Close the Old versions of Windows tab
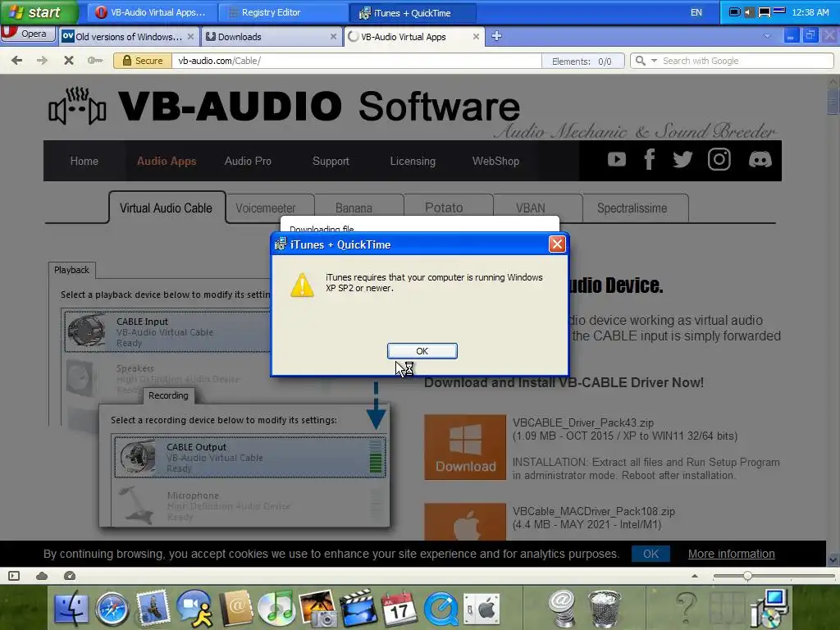Image resolution: width=840 pixels, height=630 pixels. [x=190, y=37]
